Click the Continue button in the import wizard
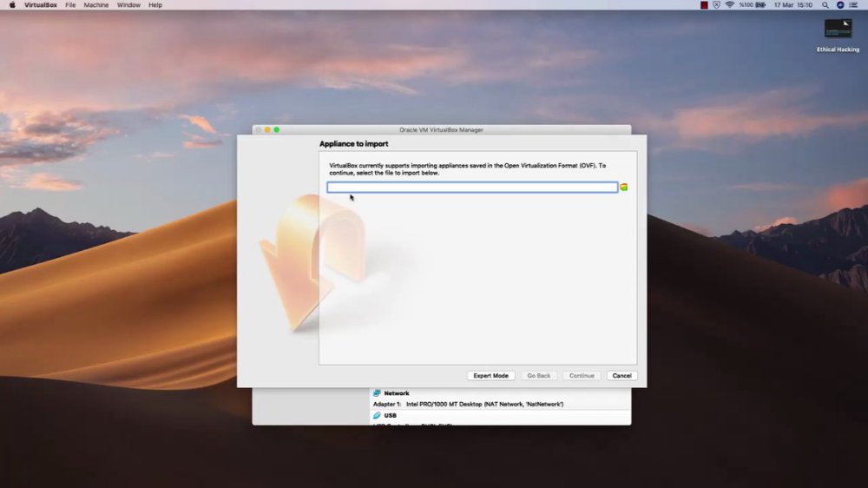This screenshot has height=488, width=868. pyautogui.click(x=582, y=376)
